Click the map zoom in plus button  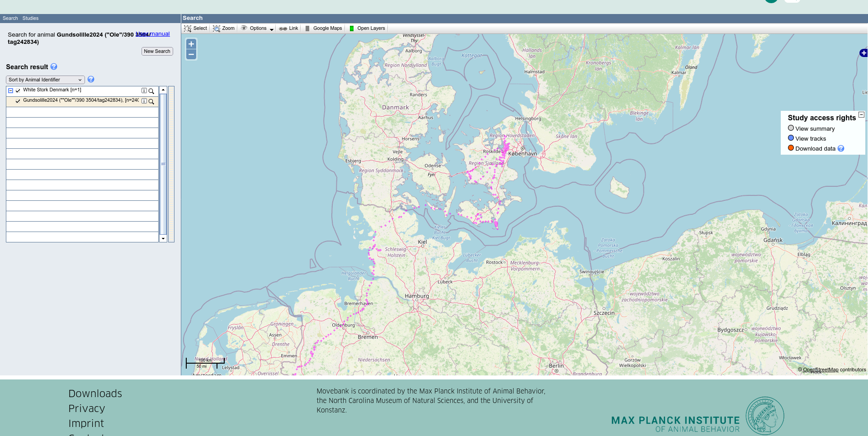point(191,44)
